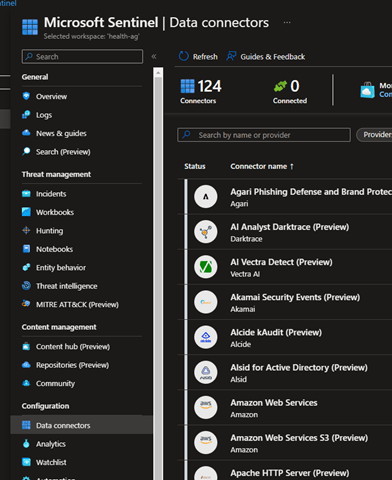
Task: Open Watchlist page
Action: [51, 463]
